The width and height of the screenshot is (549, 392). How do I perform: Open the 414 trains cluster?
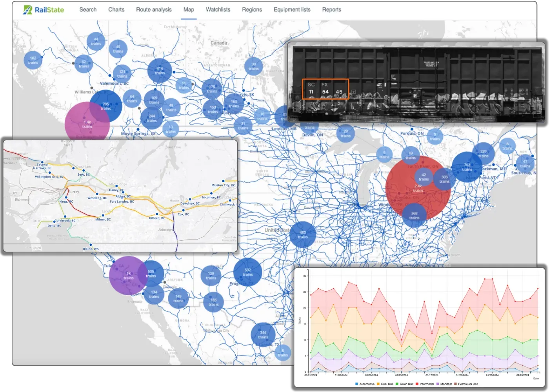click(160, 71)
